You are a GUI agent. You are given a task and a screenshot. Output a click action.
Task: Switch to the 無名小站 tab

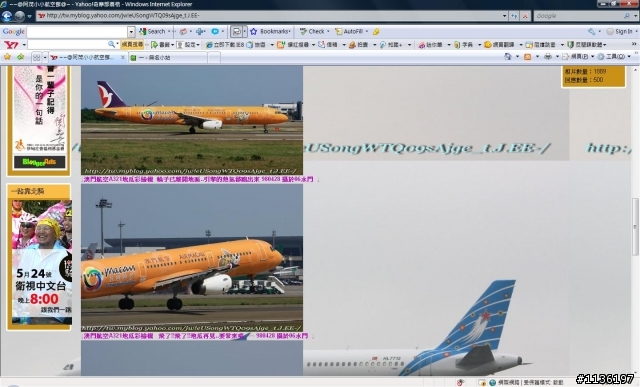point(167,58)
